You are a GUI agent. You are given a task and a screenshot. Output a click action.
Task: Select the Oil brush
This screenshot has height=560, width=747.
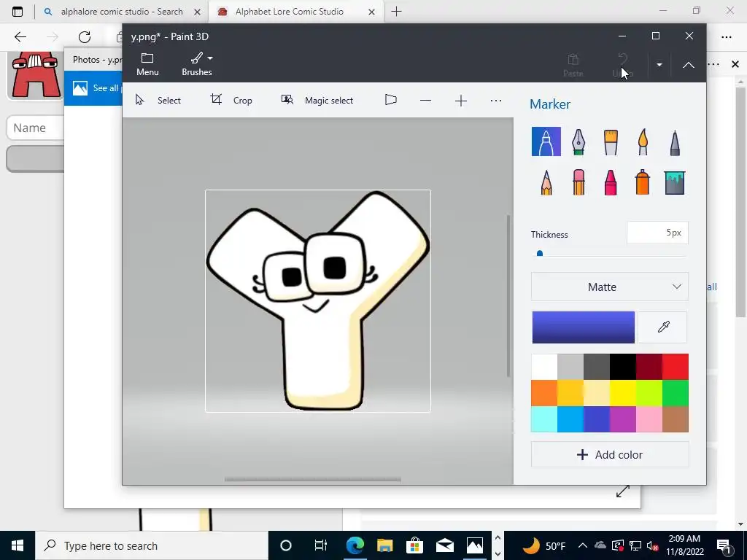611,141
